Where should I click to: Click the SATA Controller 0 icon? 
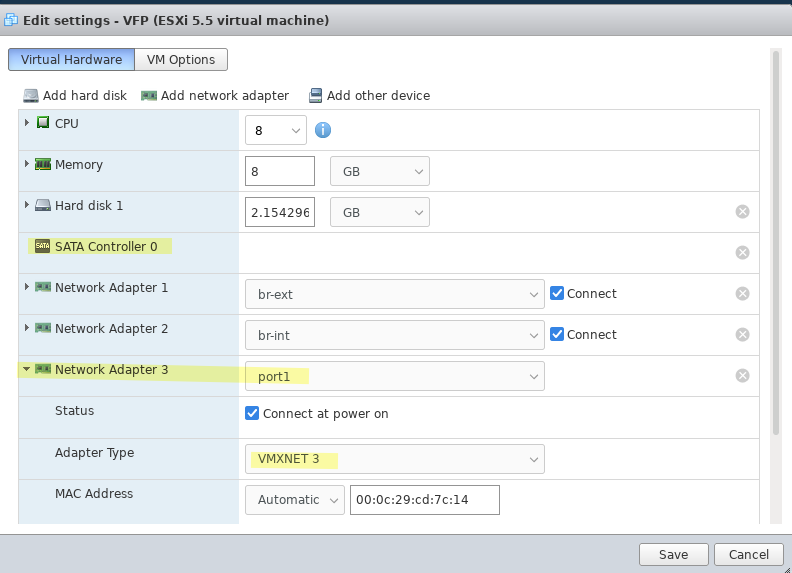click(42, 246)
